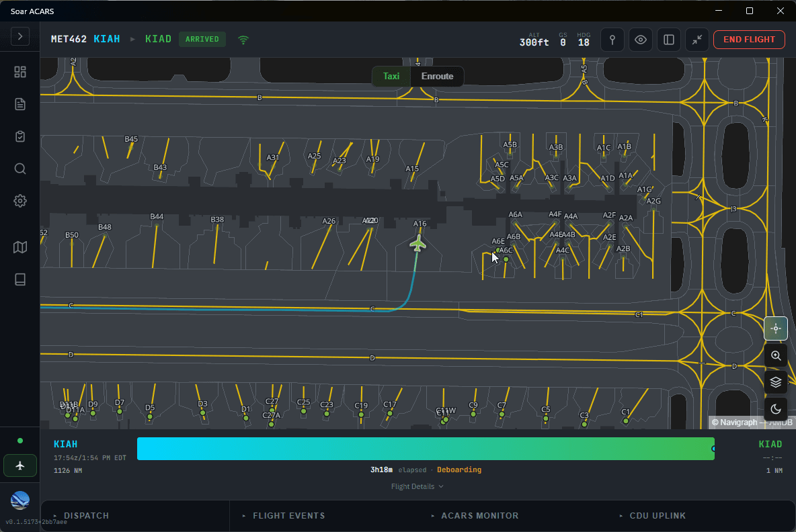
Task: Click the green dot at gate C19
Action: click(361, 415)
